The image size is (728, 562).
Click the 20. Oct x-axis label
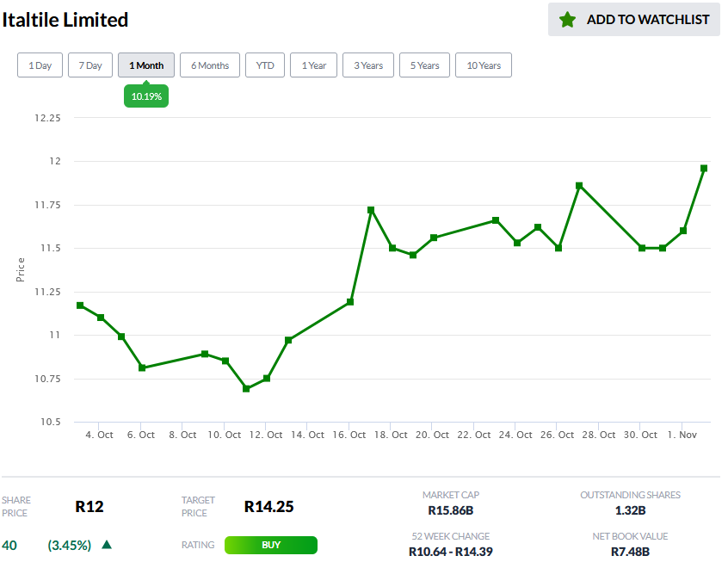point(432,435)
